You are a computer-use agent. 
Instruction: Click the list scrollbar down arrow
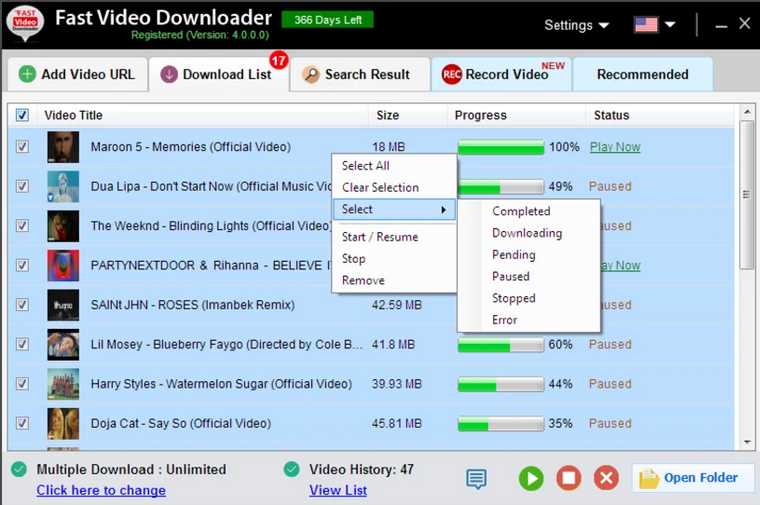pyautogui.click(x=747, y=442)
